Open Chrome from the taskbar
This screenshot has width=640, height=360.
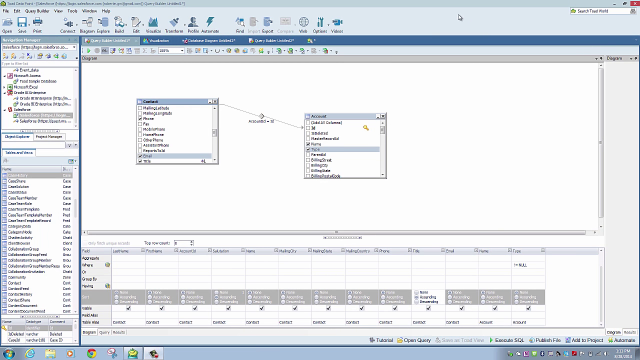click(x=91, y=353)
